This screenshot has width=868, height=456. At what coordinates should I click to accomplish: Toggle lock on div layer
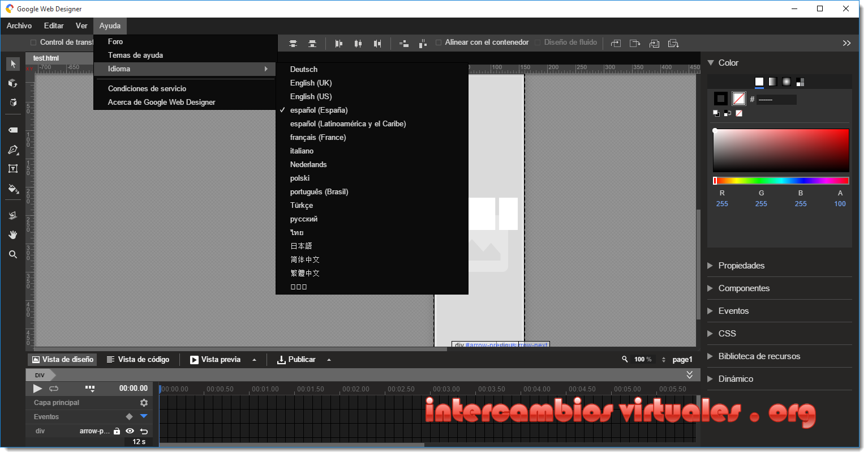tap(117, 431)
